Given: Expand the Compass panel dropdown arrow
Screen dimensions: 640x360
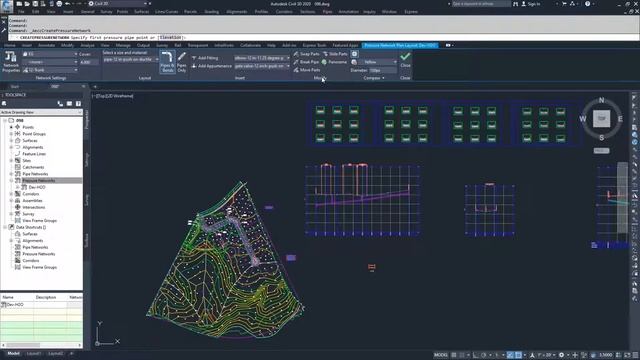Looking at the screenshot, I should point(383,78).
